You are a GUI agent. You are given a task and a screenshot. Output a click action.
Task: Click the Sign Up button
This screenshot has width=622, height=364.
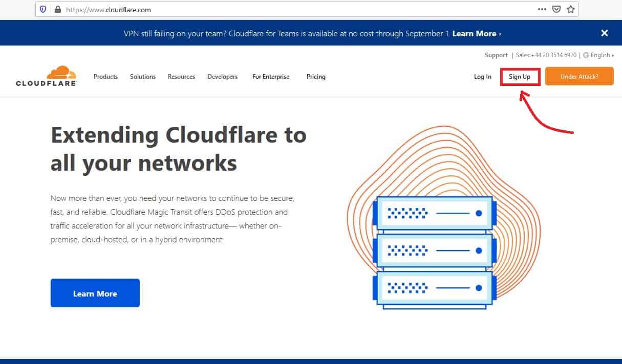(520, 77)
